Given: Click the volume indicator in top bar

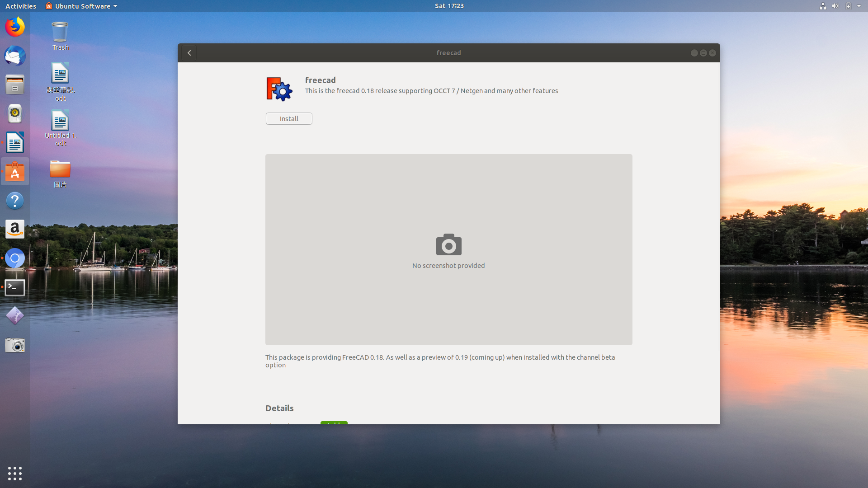Looking at the screenshot, I should 835,6.
